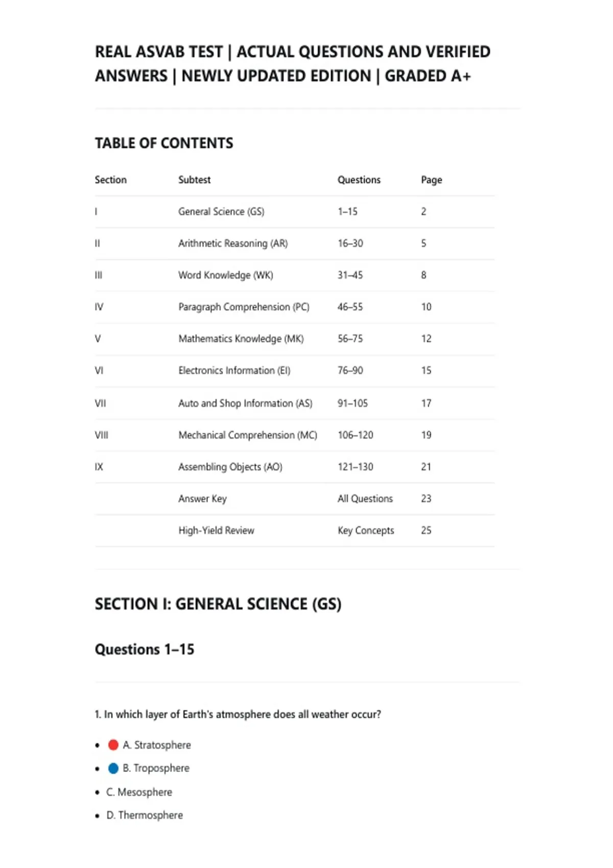613x868 pixels.
Task: Click the blue circle beside Troposphere
Action: [113, 768]
